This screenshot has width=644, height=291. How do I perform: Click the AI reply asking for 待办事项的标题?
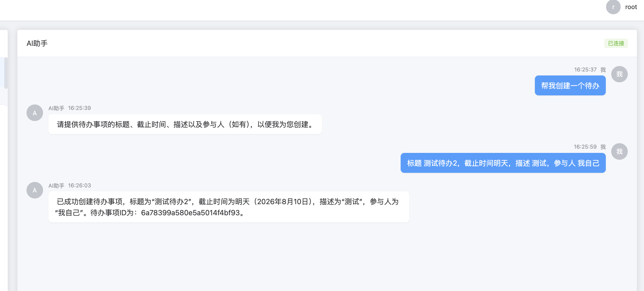tap(185, 124)
